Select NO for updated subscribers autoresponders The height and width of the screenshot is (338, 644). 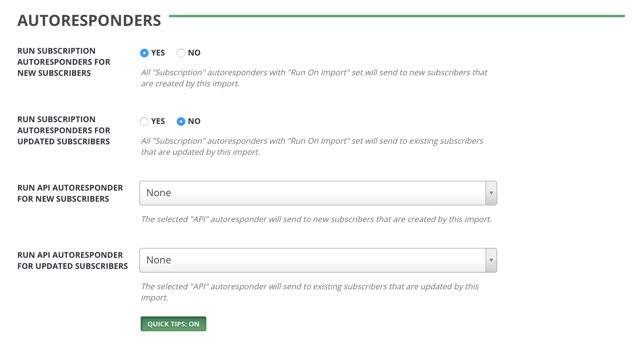click(x=181, y=122)
